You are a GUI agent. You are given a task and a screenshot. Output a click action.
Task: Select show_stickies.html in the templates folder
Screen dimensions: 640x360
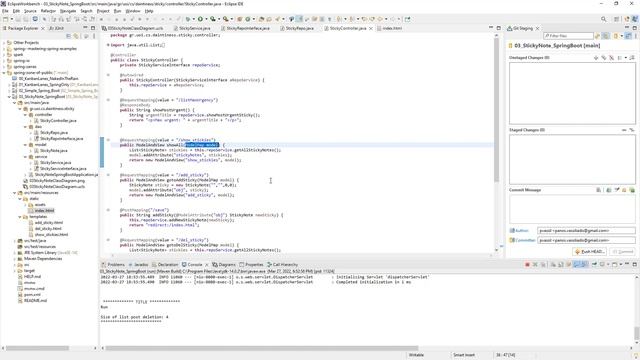coord(51,235)
